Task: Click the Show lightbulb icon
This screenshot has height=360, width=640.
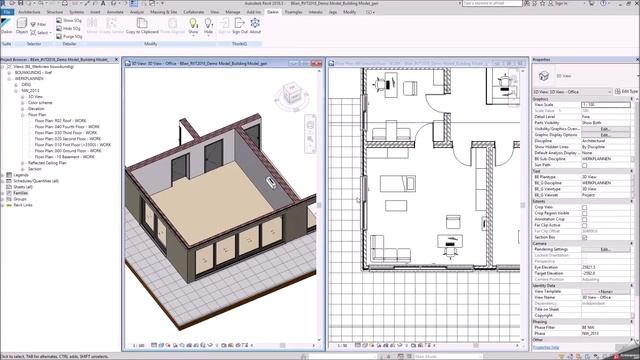Action: [193, 23]
